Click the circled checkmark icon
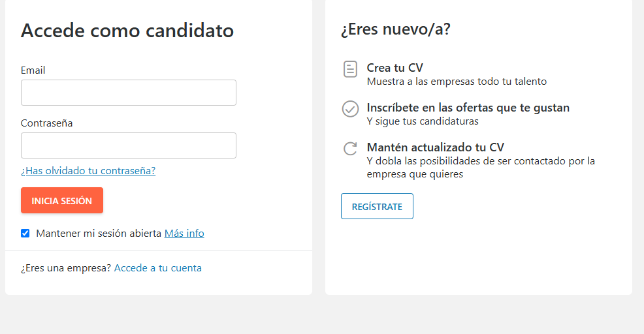This screenshot has height=334, width=644. pyautogui.click(x=351, y=109)
